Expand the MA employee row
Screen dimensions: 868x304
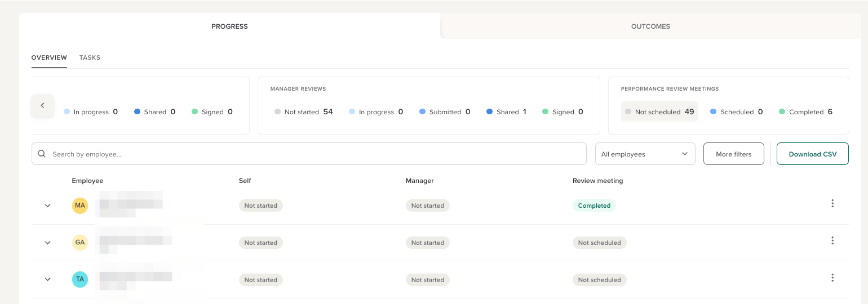tap(48, 205)
